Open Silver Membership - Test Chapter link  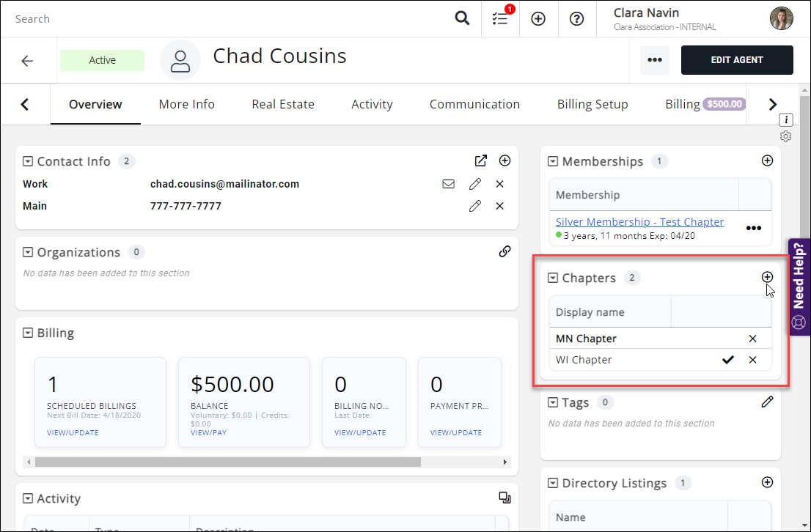click(x=639, y=221)
